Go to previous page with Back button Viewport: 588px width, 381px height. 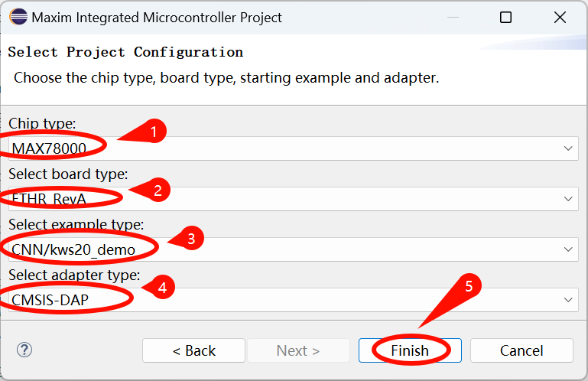[194, 350]
